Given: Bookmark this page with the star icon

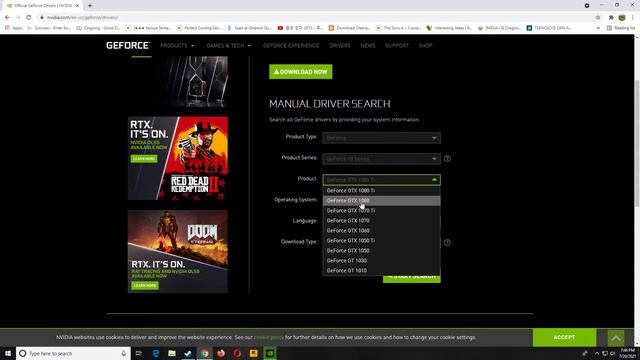Looking at the screenshot, I should (x=598, y=18).
